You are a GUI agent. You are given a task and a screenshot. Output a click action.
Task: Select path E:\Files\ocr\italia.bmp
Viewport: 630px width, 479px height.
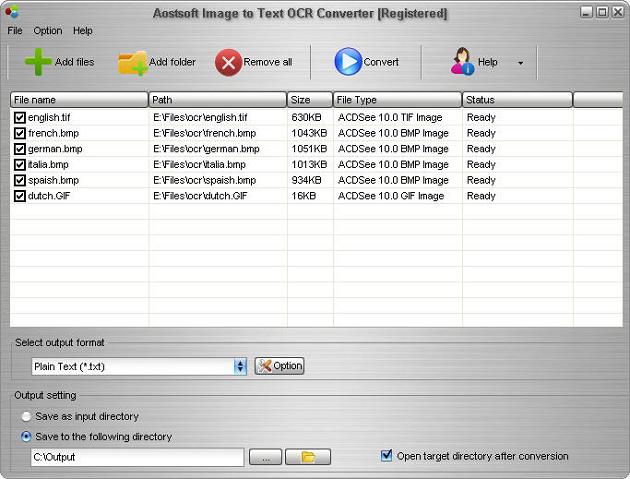point(199,164)
